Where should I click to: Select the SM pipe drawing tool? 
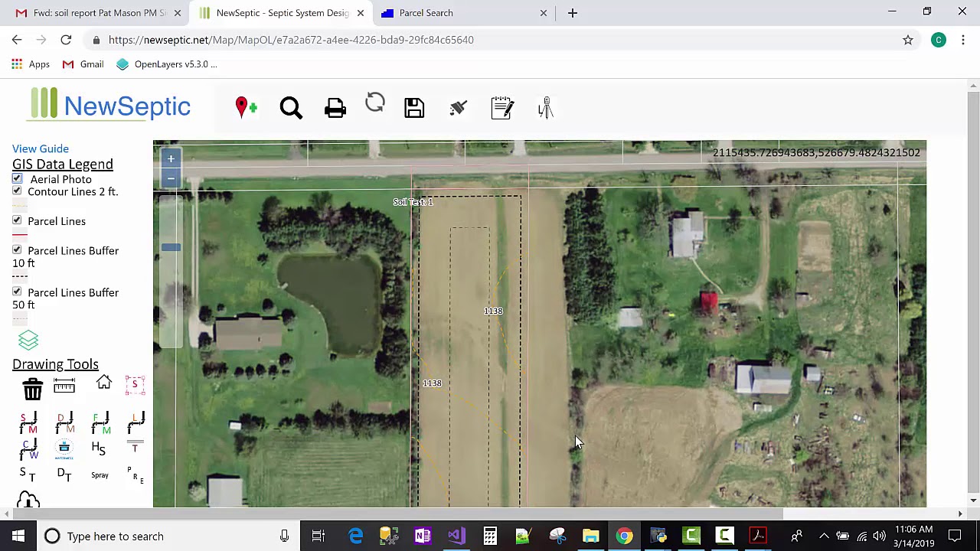pyautogui.click(x=28, y=422)
